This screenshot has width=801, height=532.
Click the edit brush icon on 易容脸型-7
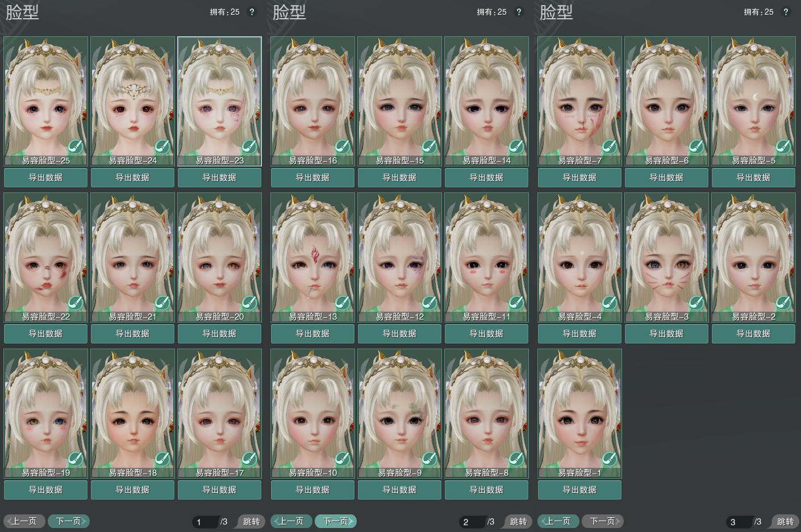coord(610,147)
